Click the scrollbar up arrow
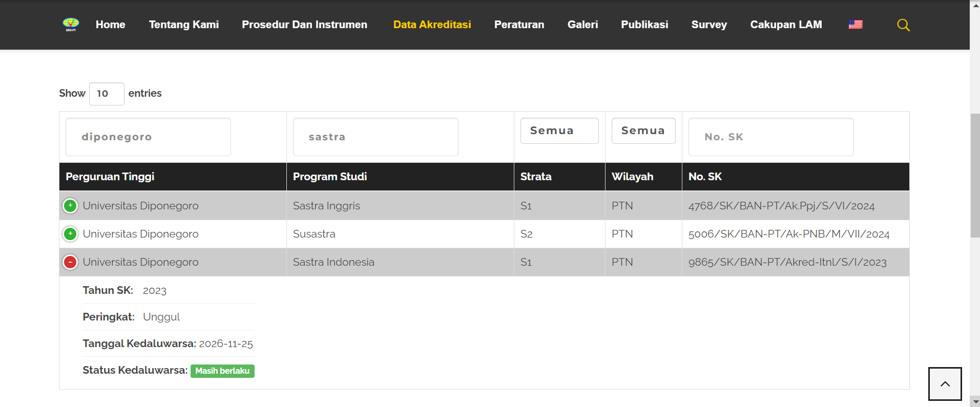Viewport: 980px width, 407px height. pyautogui.click(x=974, y=4)
